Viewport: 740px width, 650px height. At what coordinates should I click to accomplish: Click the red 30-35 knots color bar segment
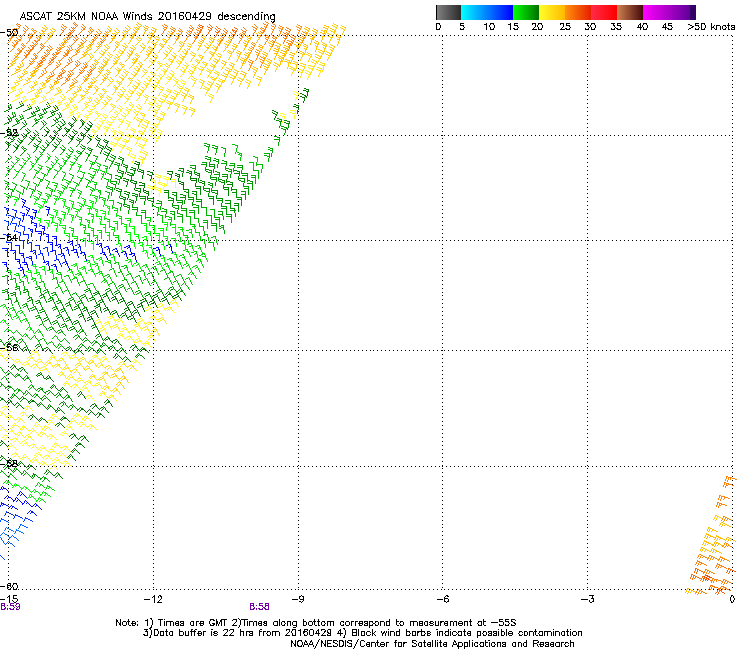coord(604,12)
